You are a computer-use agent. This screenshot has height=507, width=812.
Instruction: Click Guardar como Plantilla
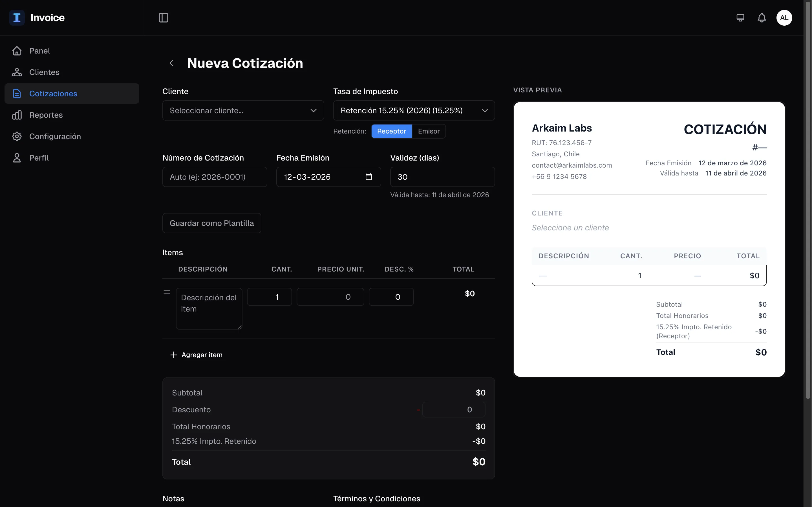coord(212,223)
